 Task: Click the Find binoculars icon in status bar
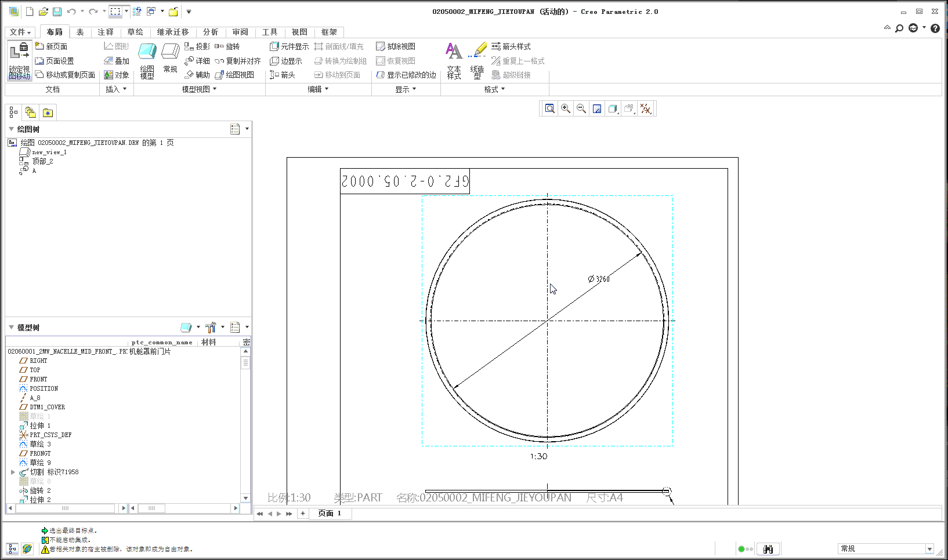pos(768,548)
